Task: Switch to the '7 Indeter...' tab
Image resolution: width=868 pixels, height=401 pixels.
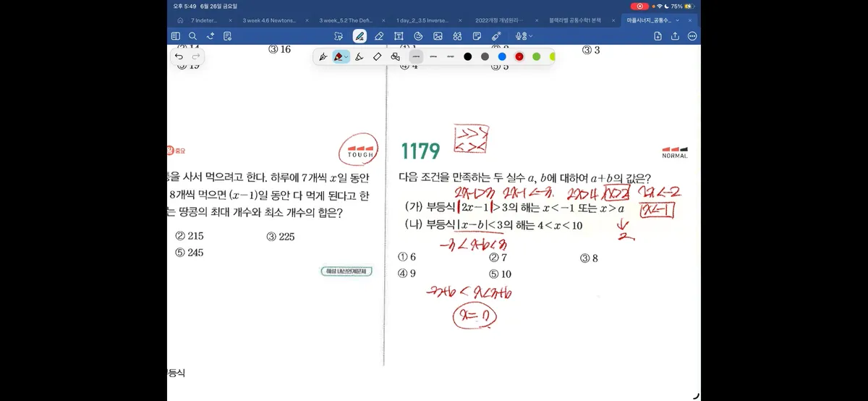Action: [204, 20]
